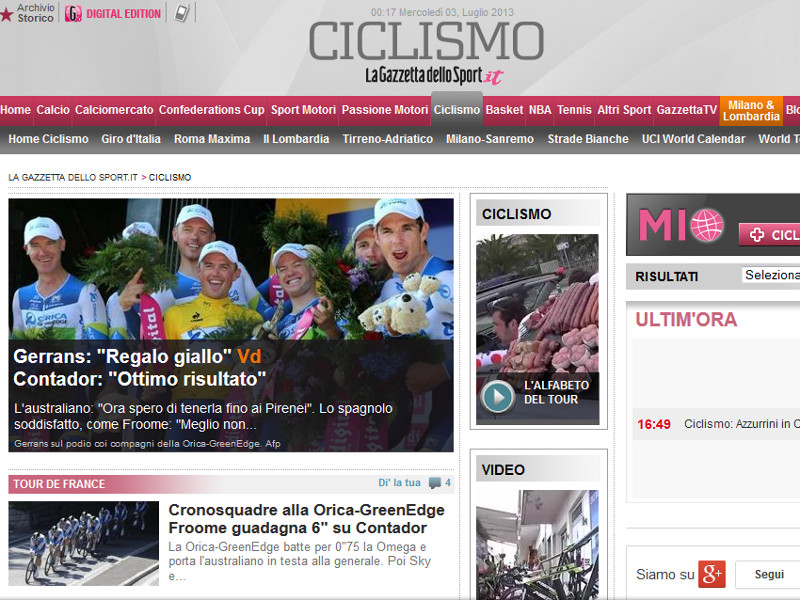Click the Ultim'ora heading
The height and width of the screenshot is (600, 800).
point(686,319)
